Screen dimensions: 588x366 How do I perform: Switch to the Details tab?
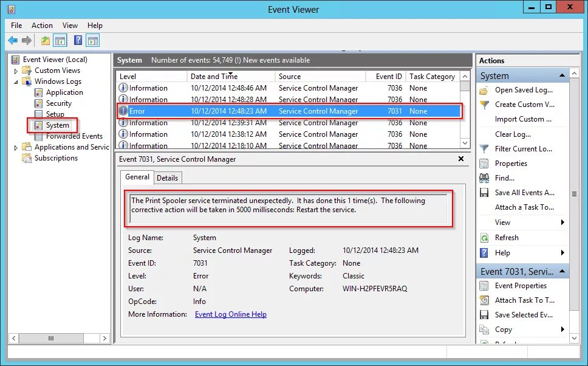pyautogui.click(x=167, y=178)
